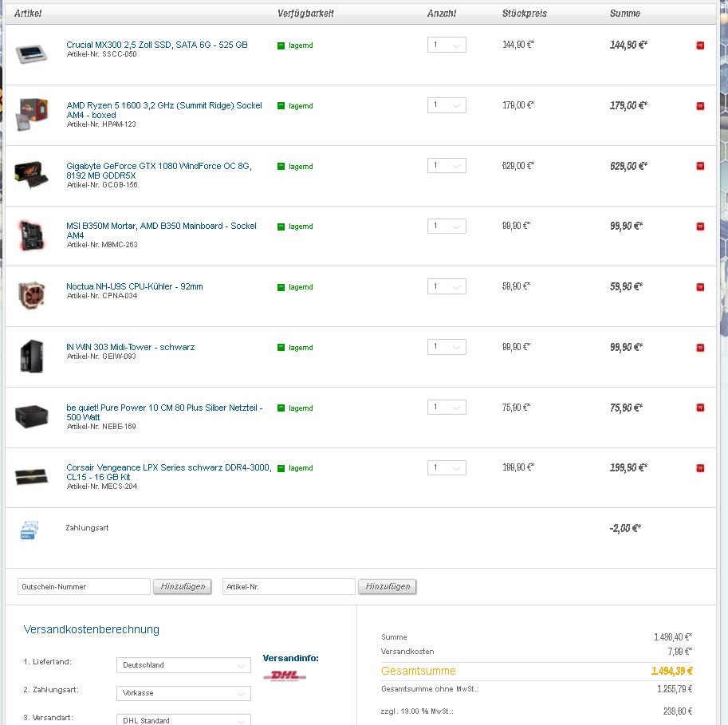Image resolution: width=728 pixels, height=725 pixels.
Task: Open be quiet! Pure Power 10 link
Action: tap(164, 412)
